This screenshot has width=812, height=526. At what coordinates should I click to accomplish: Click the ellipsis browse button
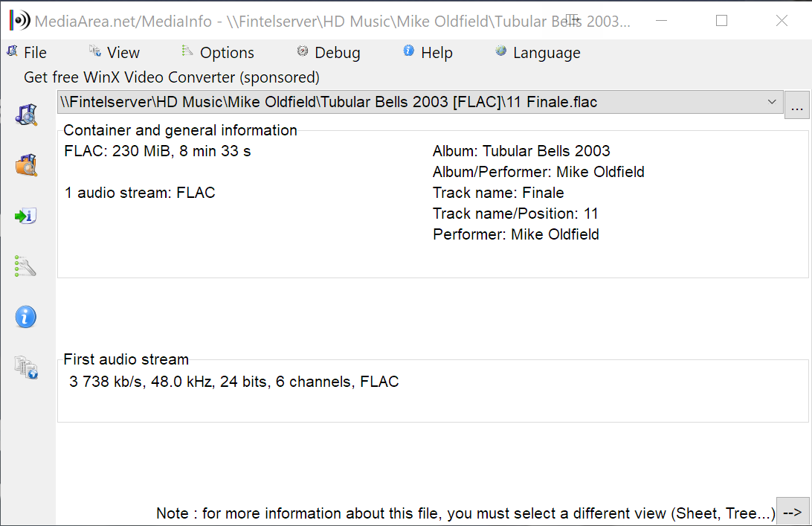[797, 105]
